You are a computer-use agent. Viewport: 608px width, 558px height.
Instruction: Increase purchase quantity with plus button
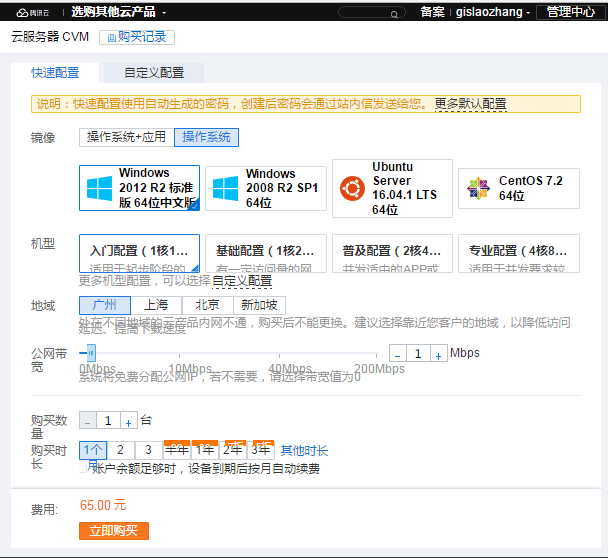pyautogui.click(x=128, y=421)
